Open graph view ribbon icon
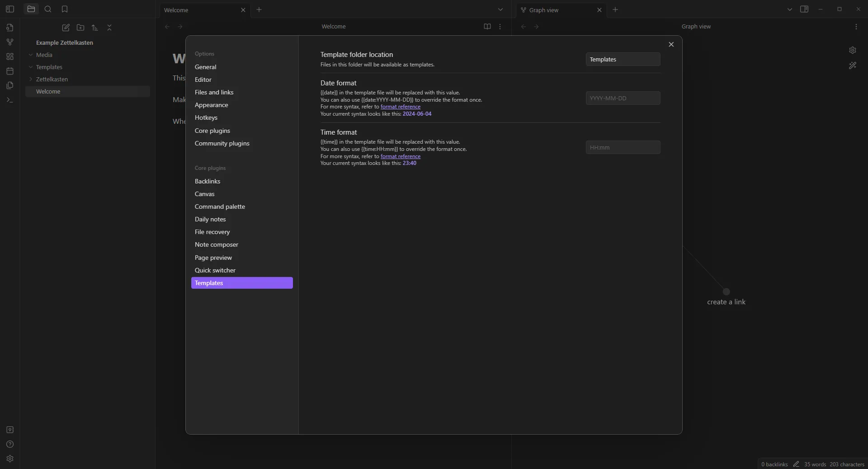Image resolution: width=868 pixels, height=469 pixels. (x=10, y=42)
